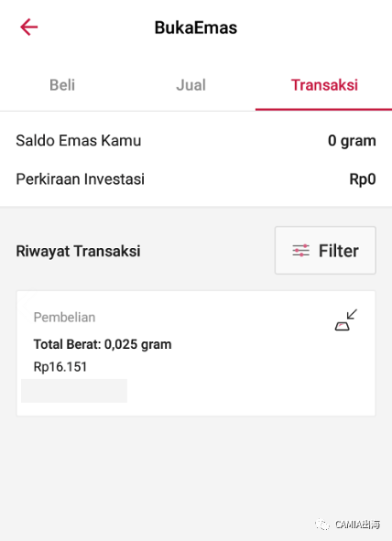
Task: Click the Total Berat: 0,025 gram text
Action: click(103, 344)
